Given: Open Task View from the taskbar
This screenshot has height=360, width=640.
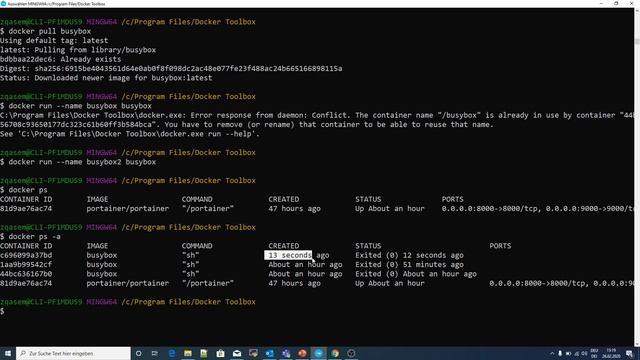Looking at the screenshot, I should pyautogui.click(x=155, y=353).
